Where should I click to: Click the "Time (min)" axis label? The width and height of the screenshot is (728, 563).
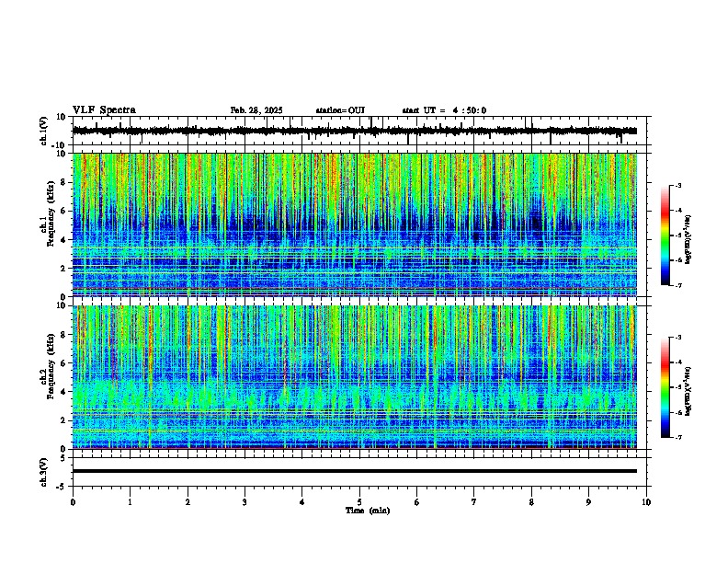pos(368,511)
